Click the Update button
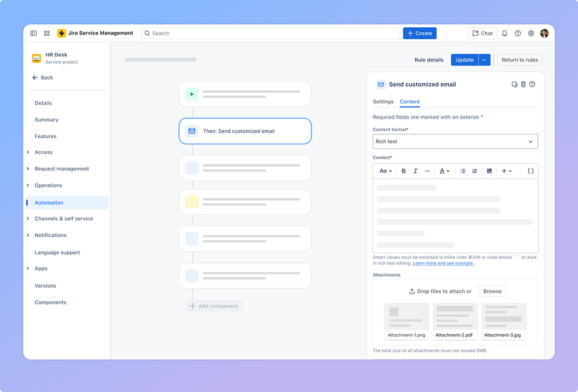578x392 pixels. [464, 60]
